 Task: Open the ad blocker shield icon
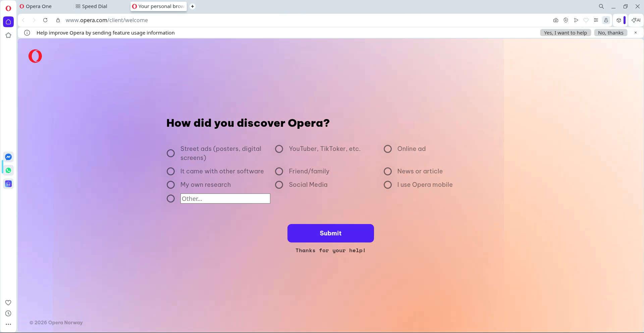pyautogui.click(x=566, y=20)
